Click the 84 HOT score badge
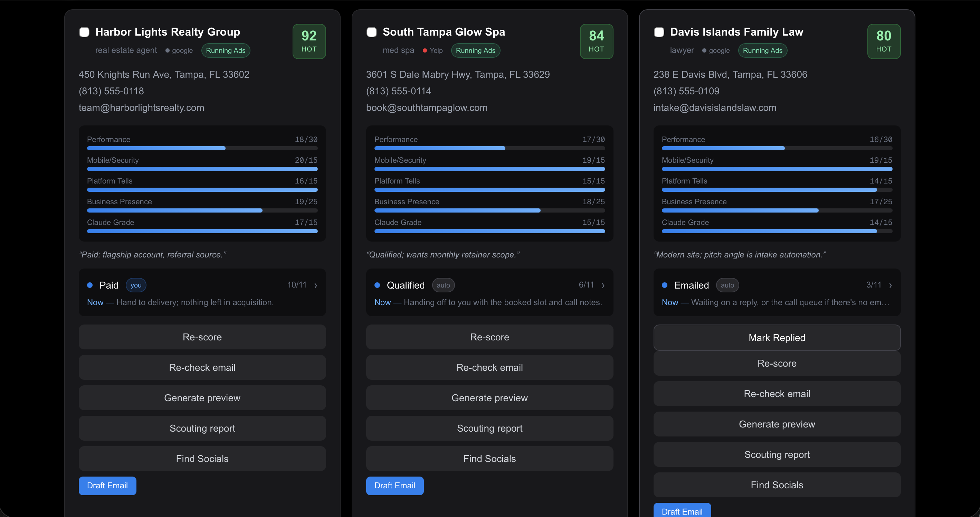 [596, 41]
